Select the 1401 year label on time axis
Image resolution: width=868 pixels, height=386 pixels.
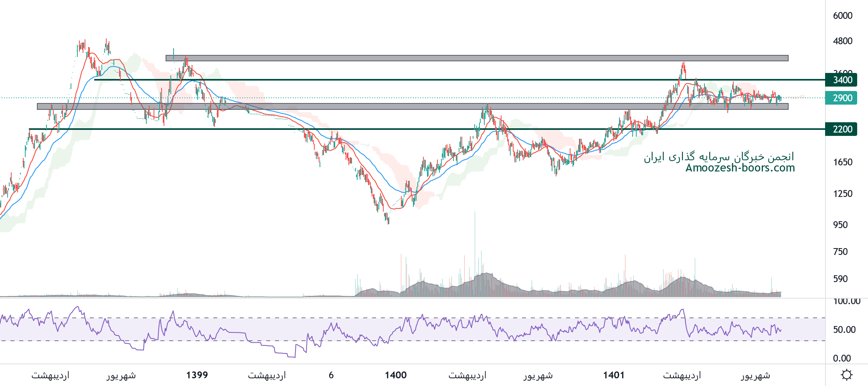(614, 375)
